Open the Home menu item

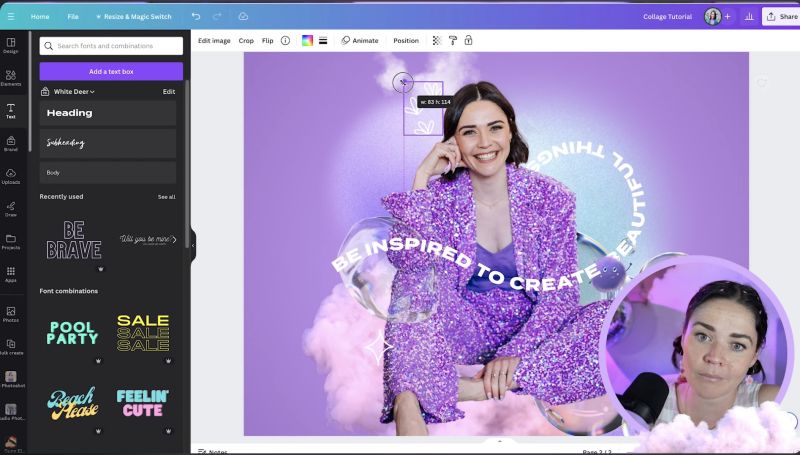tap(40, 16)
